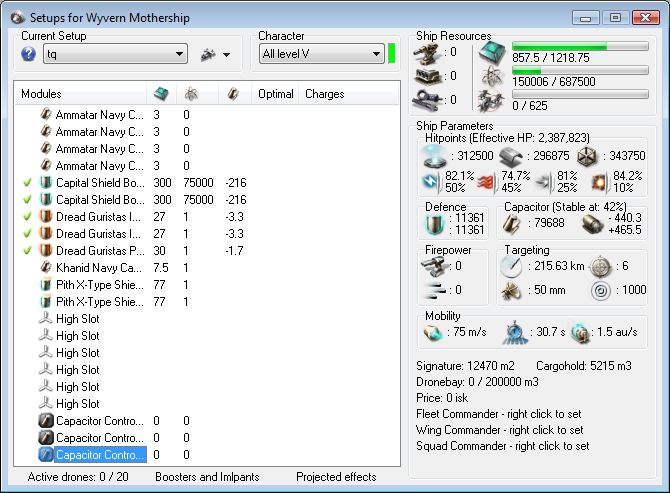
Task: Click the shield hitpoints icon
Action: click(x=435, y=156)
